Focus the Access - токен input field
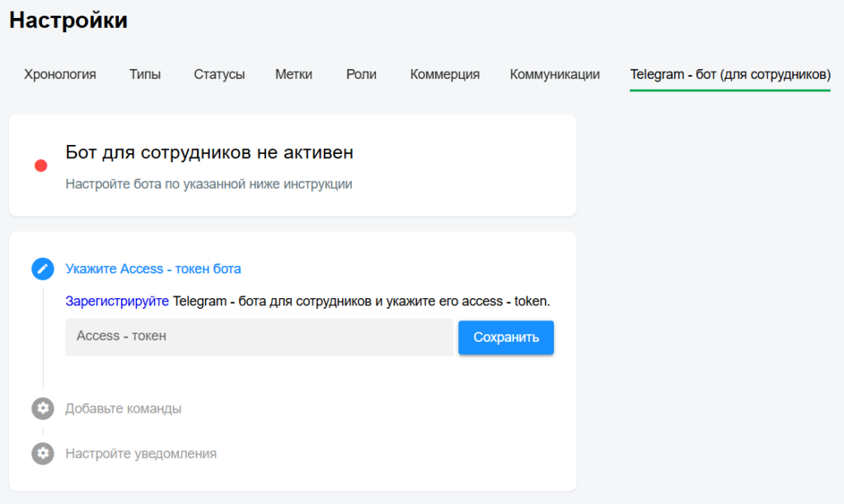Viewport: 844px width, 504px height. pos(259,337)
